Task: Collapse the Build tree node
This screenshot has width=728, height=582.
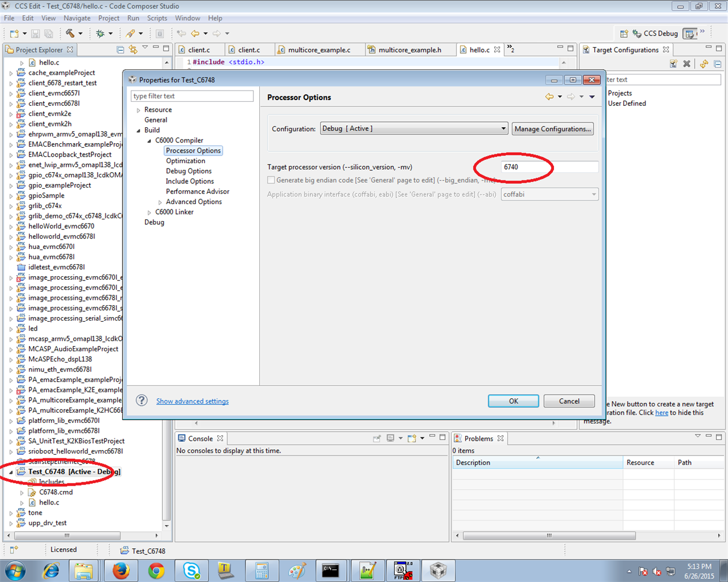Action: tap(138, 130)
